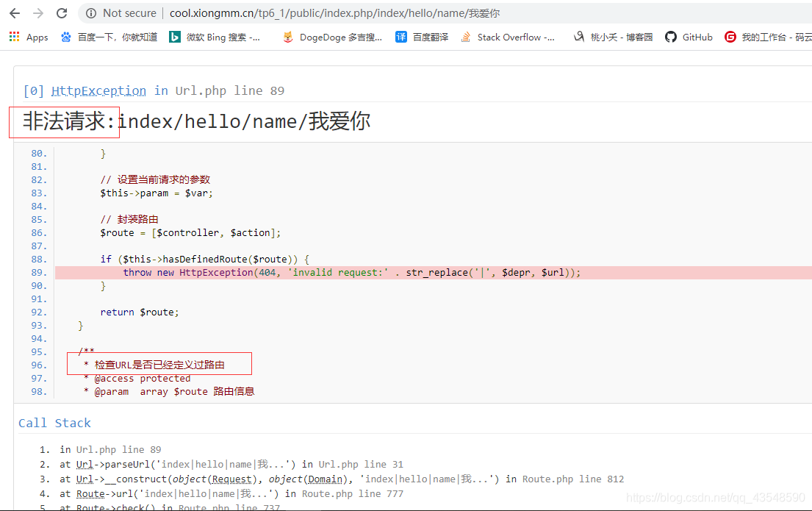Click the GitHub octocat icon
Screen dimensions: 812x511
pyautogui.click(x=671, y=37)
